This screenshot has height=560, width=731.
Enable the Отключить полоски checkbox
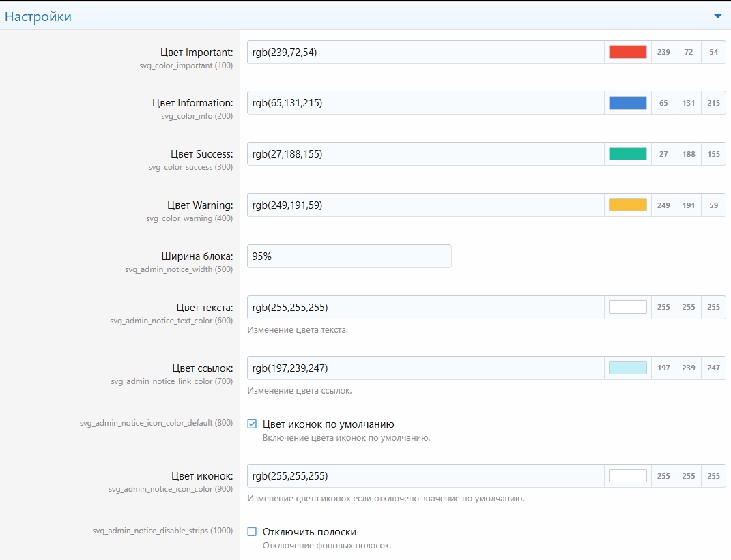(252, 531)
